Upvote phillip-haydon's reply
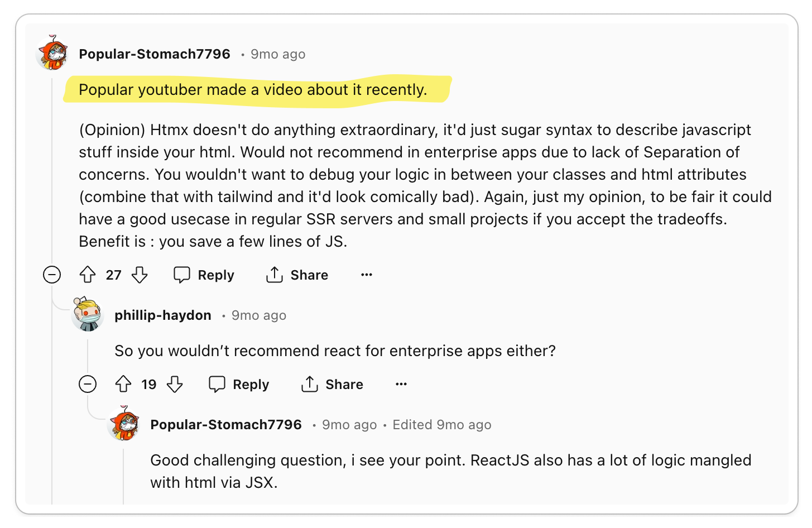This screenshot has height=528, width=812. click(123, 384)
